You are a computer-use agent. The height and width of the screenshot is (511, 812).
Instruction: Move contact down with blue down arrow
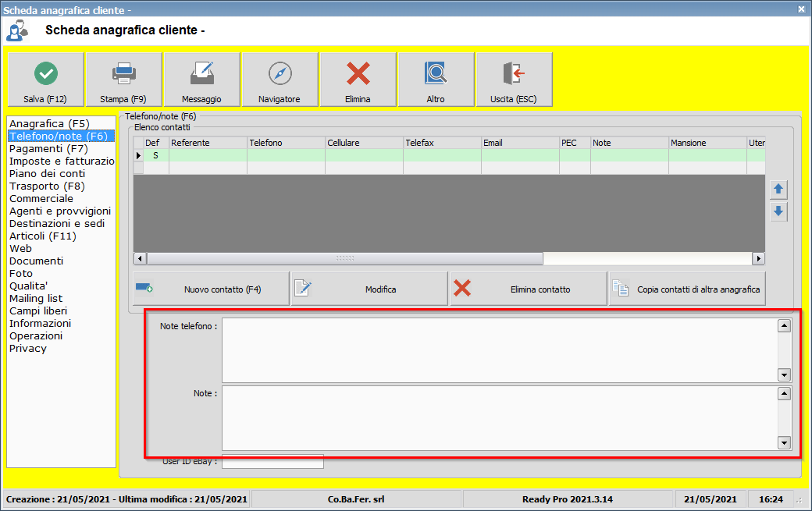778,211
